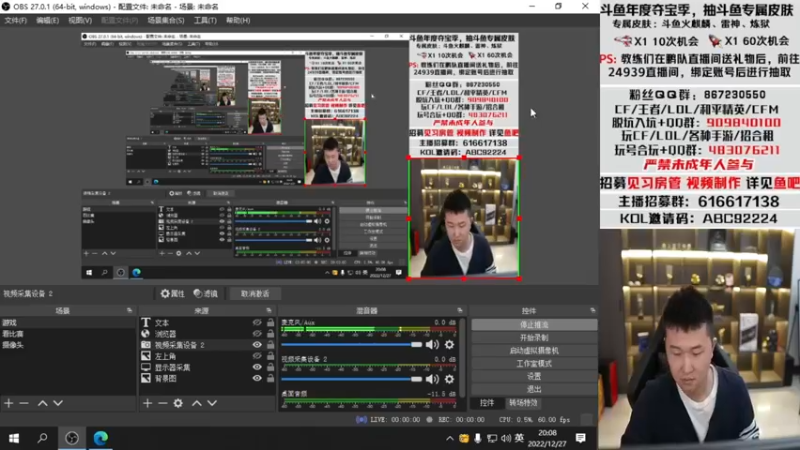
Task: Toggle the lock on the 文本 source
Action: pos(270,322)
